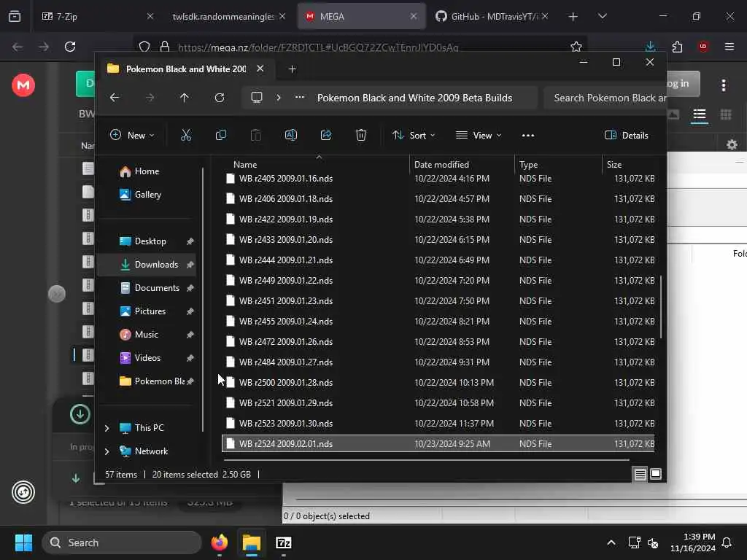
Task: Click the Windows taskbar Search box
Action: click(x=122, y=542)
